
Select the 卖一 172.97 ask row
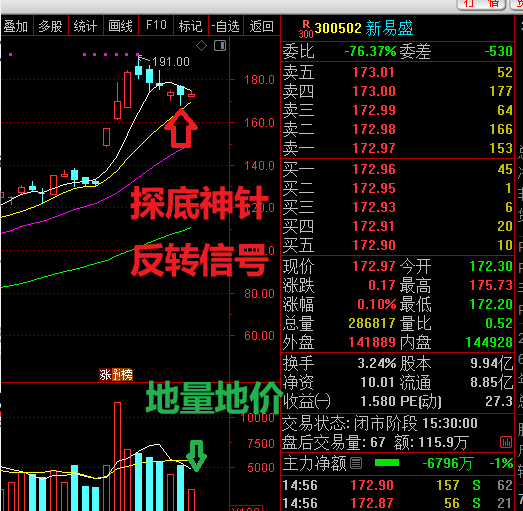(x=397, y=148)
